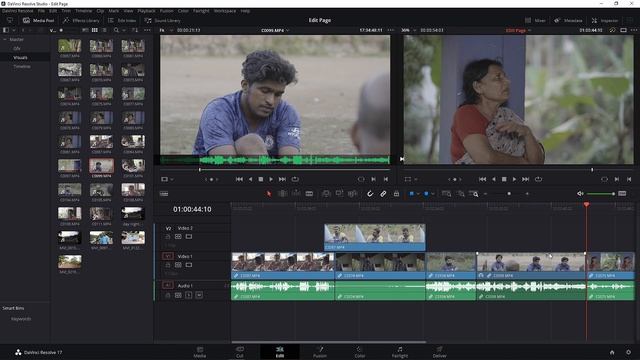Toggle Linked Selection chain icon
Image resolution: width=640 pixels, height=360 pixels.
point(383,194)
